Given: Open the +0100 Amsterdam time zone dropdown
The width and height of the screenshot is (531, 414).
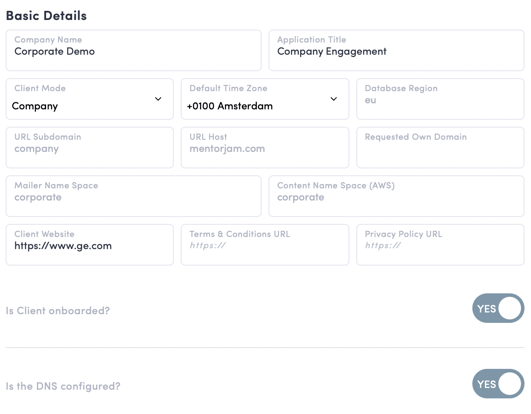Looking at the screenshot, I should click(x=265, y=99).
